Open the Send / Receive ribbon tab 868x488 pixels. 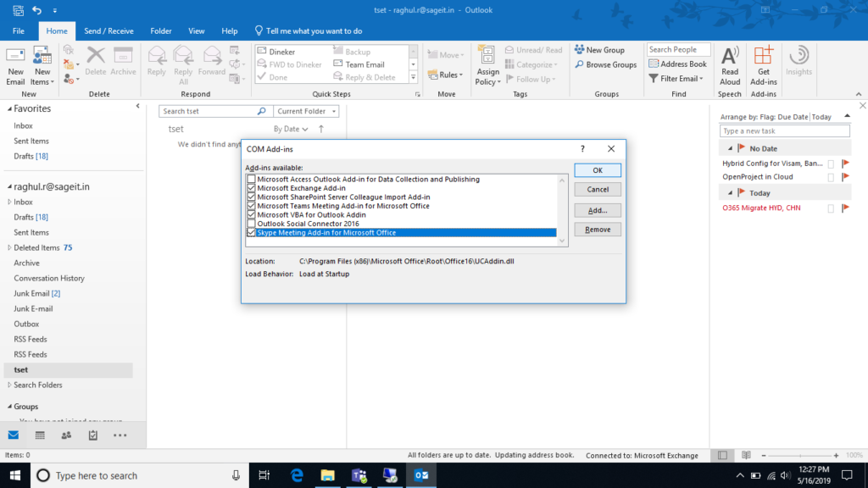coord(108,31)
